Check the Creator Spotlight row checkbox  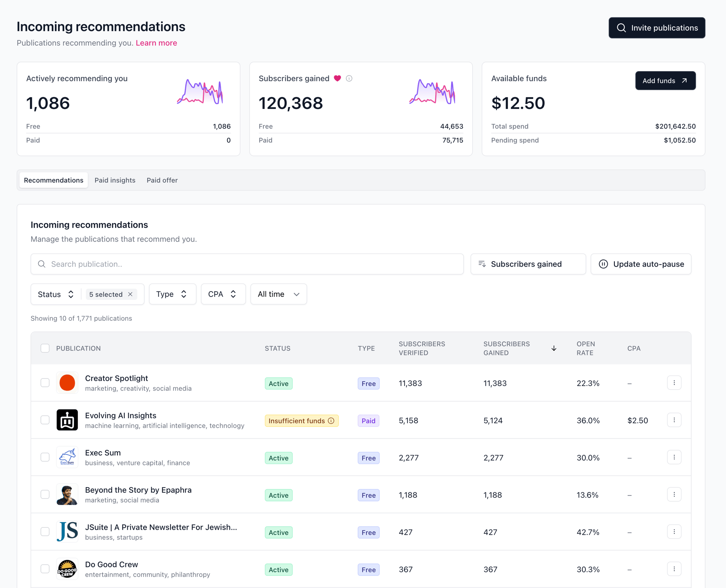point(45,383)
